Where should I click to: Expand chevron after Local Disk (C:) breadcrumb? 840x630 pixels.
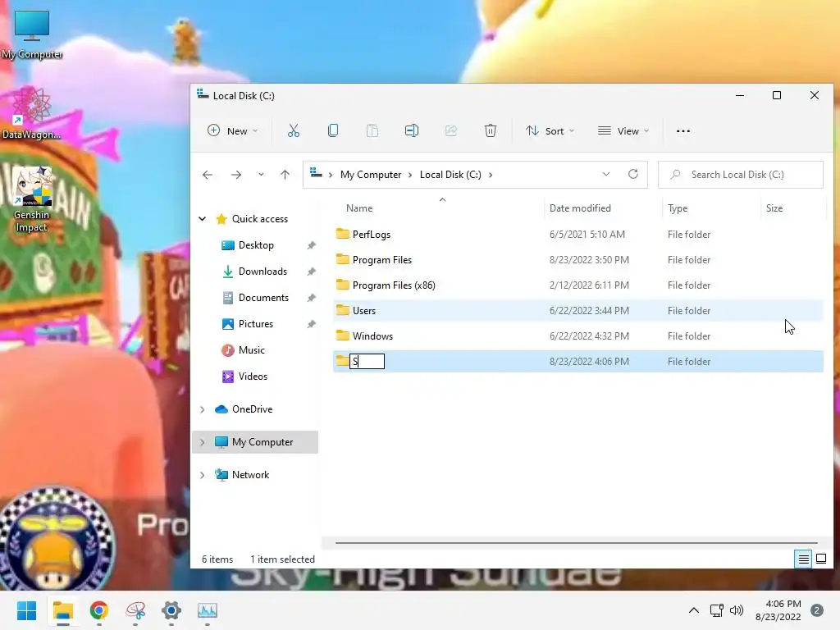coord(491,175)
